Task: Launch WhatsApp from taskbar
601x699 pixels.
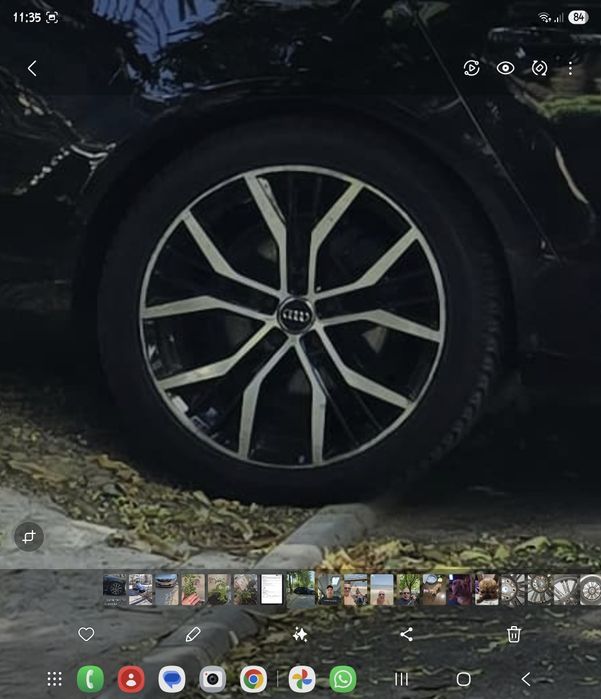Action: click(342, 679)
